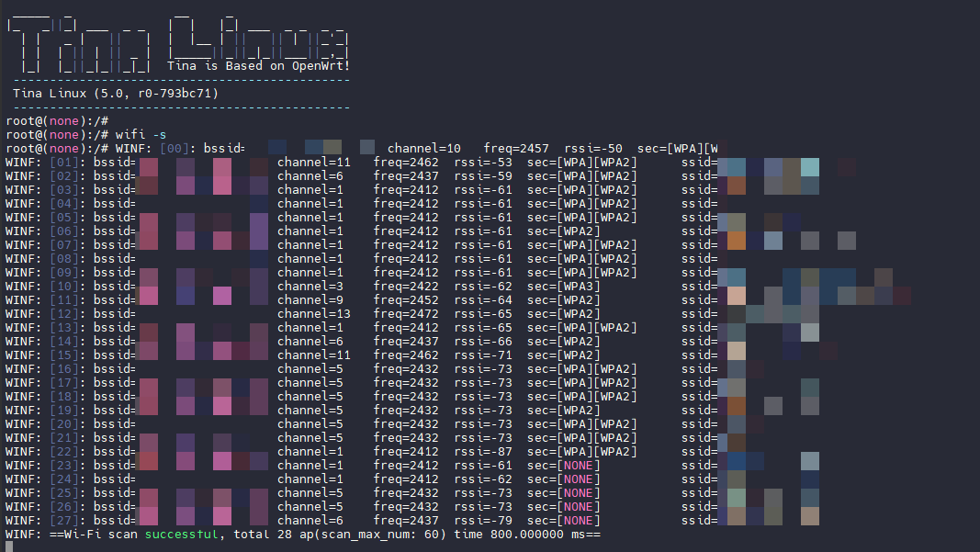Click 'freq=2437' on entry [02]
The width and height of the screenshot is (980, 552).
406,175
